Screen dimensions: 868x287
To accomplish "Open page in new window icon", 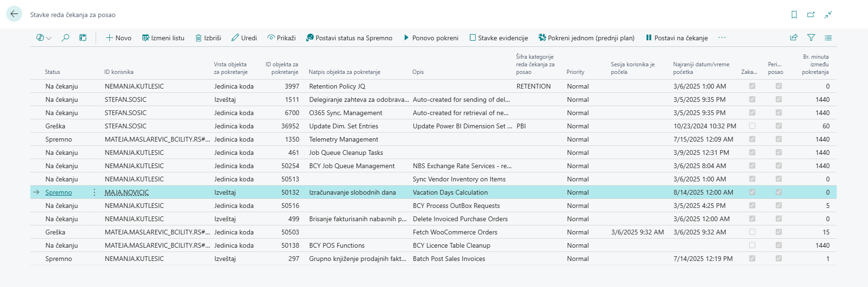I will [x=811, y=15].
